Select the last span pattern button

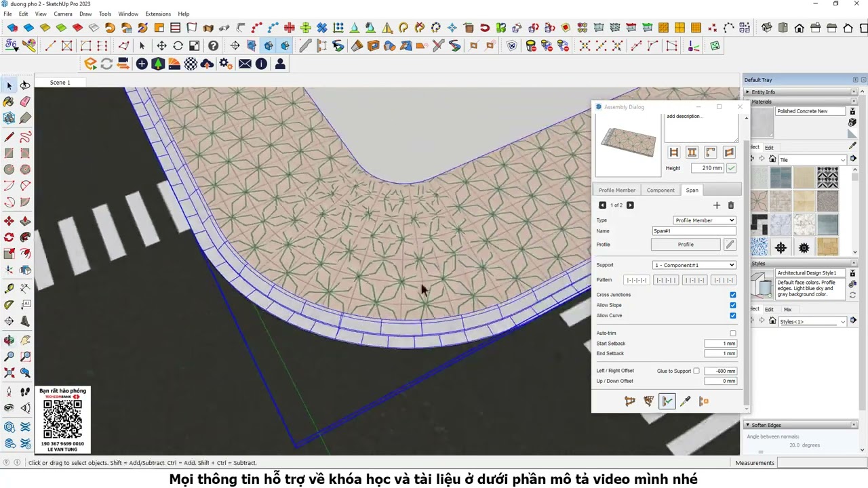click(723, 280)
